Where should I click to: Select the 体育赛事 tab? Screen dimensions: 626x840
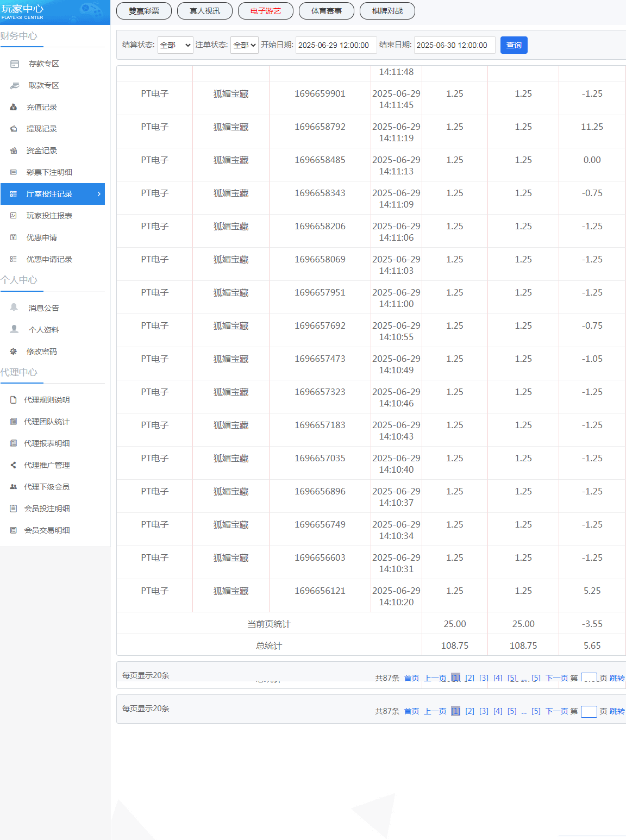point(327,11)
